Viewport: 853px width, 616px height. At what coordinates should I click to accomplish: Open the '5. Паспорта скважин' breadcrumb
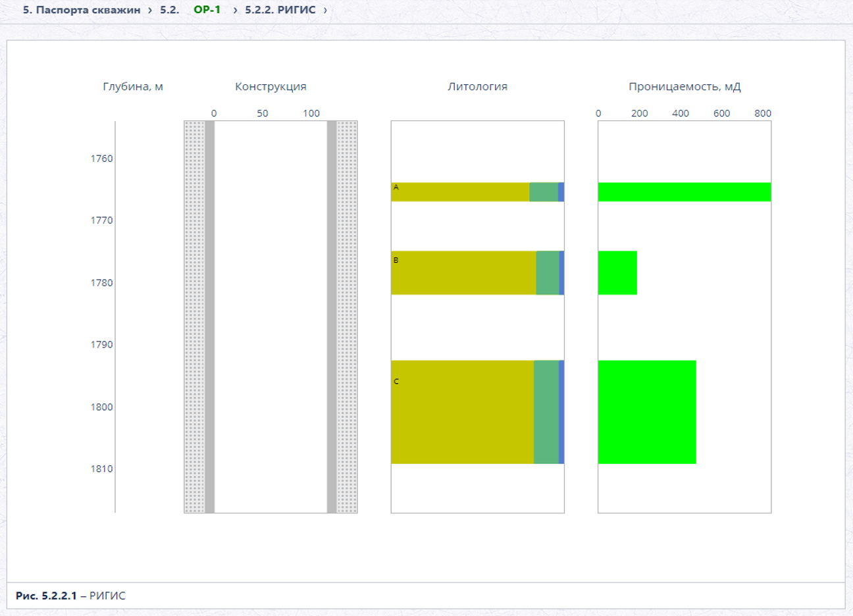click(82, 10)
